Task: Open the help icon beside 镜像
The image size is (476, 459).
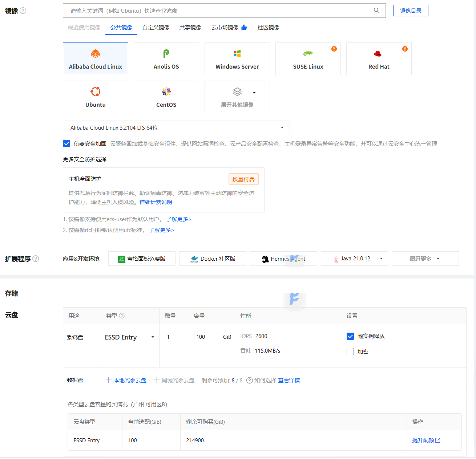Action: pos(23,11)
